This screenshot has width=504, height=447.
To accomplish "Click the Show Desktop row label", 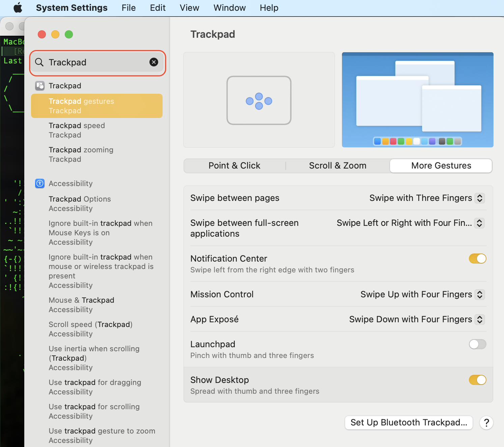I will (220, 380).
